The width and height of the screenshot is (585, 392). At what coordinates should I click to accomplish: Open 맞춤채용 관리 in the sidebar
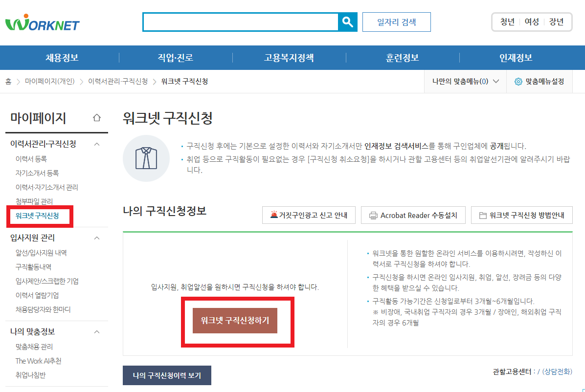point(34,347)
